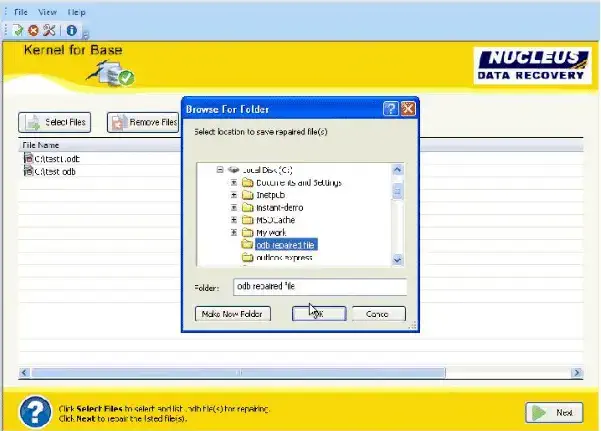Screen dimensions: 601x431
Task: Click the folder icon of My work
Action: (x=248, y=232)
